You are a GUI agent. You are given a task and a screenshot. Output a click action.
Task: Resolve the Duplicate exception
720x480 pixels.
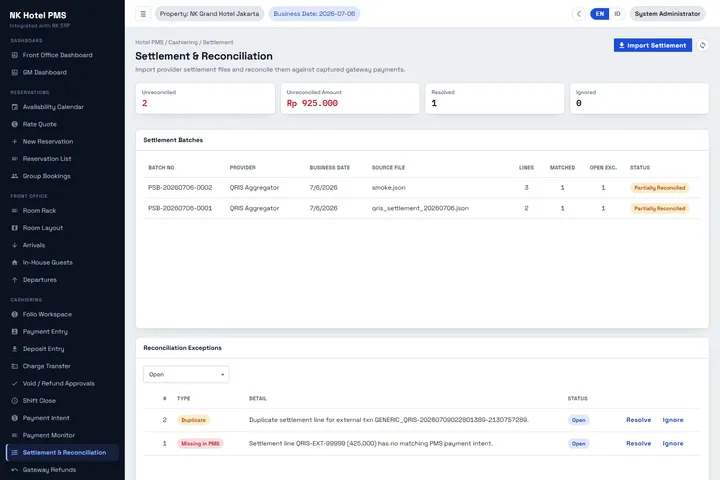coord(638,420)
